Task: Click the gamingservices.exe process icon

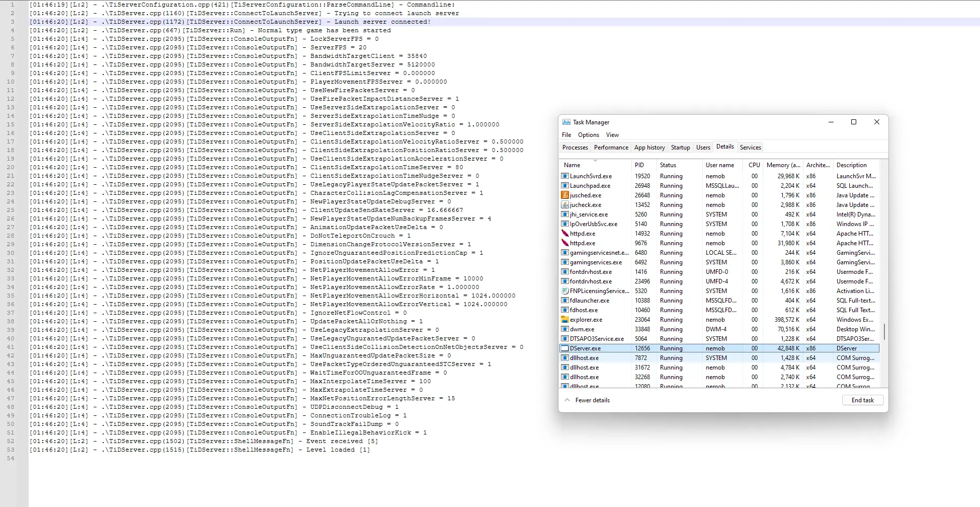Action: point(565,262)
